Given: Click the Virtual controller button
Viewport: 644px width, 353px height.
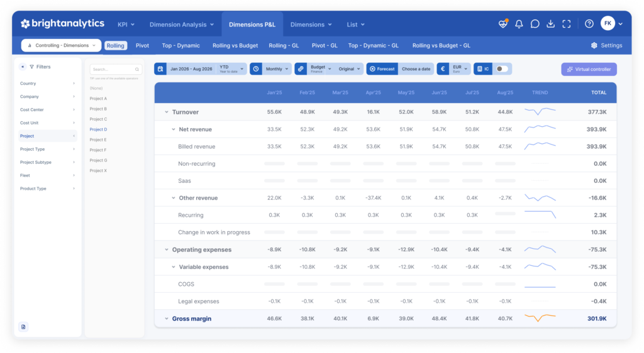Looking at the screenshot, I should pyautogui.click(x=589, y=69).
